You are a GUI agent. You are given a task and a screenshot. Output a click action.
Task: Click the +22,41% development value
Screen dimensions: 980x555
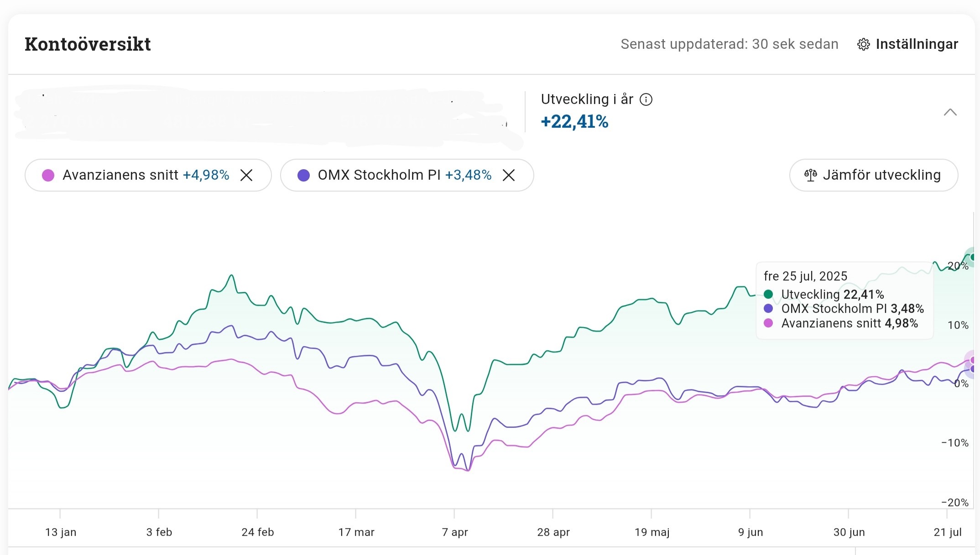tap(574, 122)
